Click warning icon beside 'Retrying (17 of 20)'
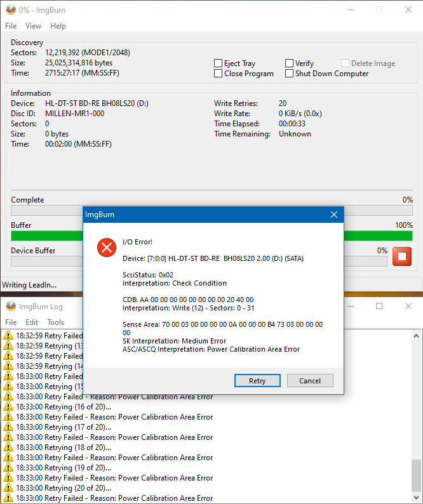 (8, 427)
